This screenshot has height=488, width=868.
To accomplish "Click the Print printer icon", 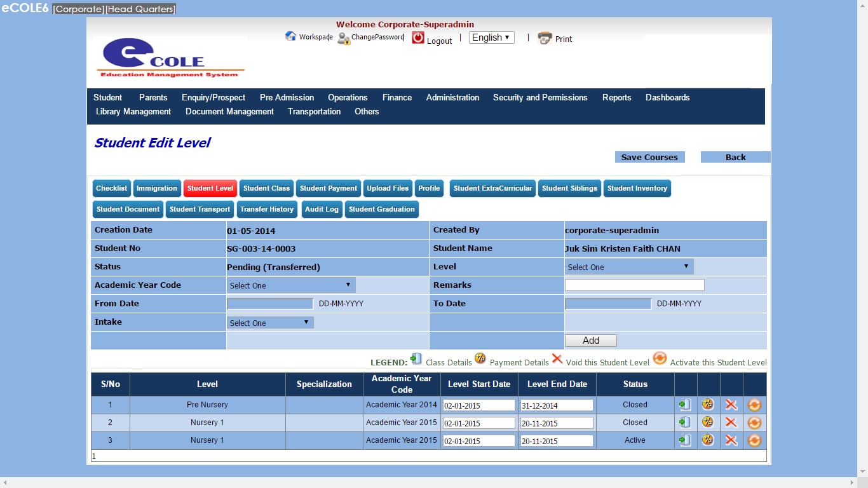I will (x=545, y=38).
